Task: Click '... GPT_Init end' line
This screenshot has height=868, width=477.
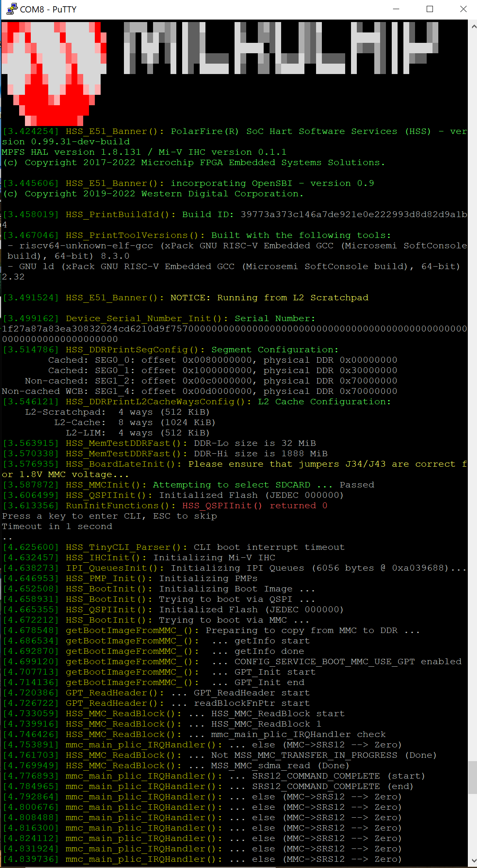Action: click(258, 682)
